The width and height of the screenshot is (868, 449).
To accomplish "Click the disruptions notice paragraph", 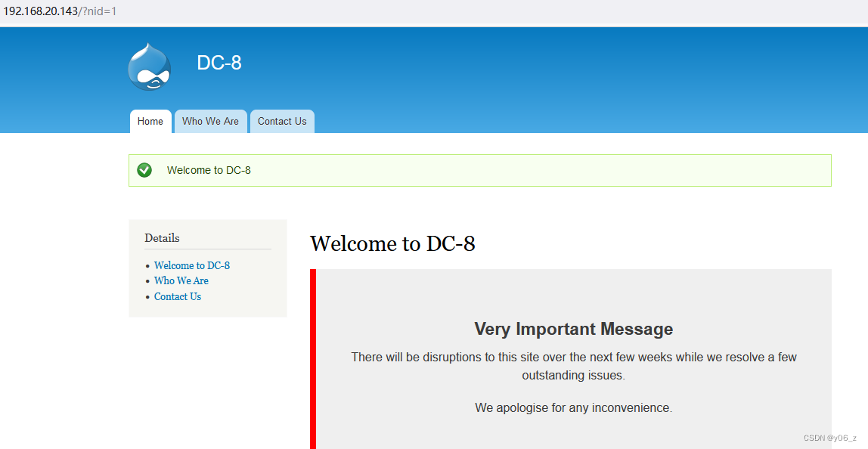I will coord(573,366).
